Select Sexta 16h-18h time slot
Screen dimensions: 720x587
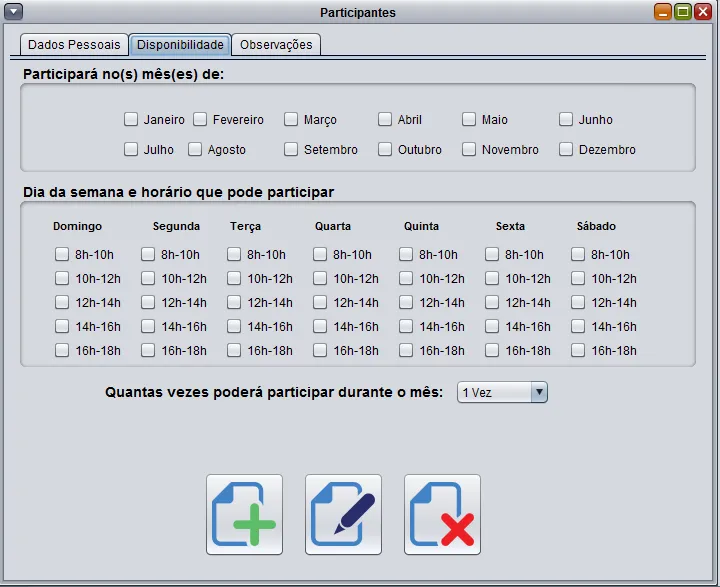[492, 350]
